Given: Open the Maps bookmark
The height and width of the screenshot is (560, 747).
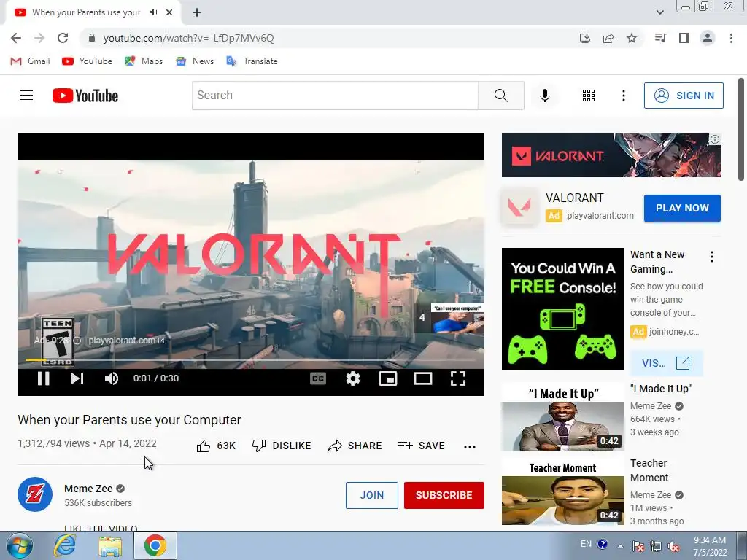Looking at the screenshot, I should click(144, 61).
